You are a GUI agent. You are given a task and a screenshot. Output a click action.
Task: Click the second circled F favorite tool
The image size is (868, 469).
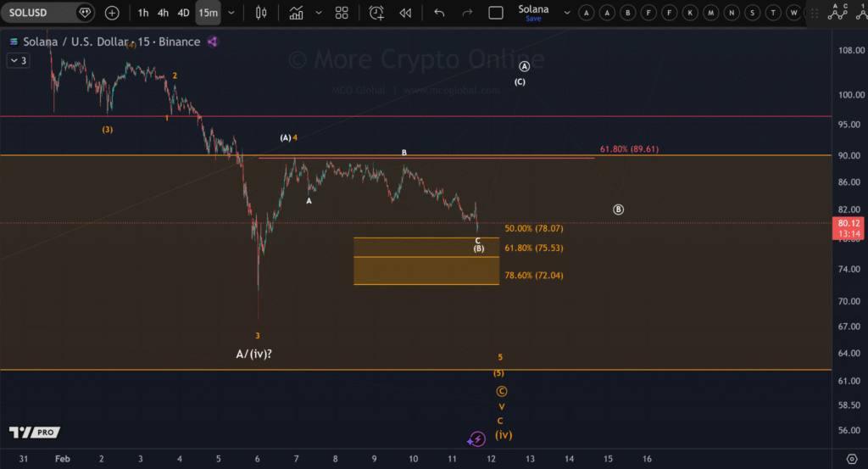(x=670, y=13)
